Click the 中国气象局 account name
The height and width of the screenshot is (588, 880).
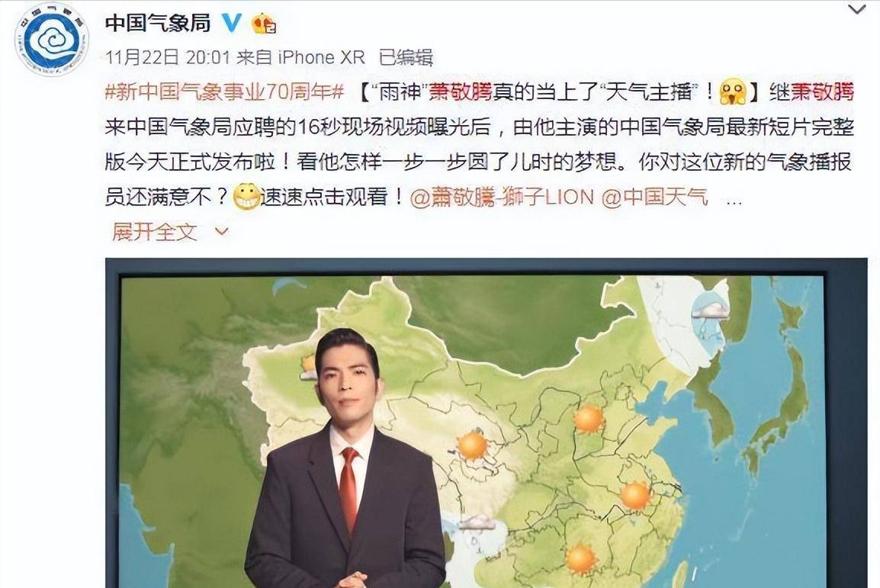click(x=158, y=23)
